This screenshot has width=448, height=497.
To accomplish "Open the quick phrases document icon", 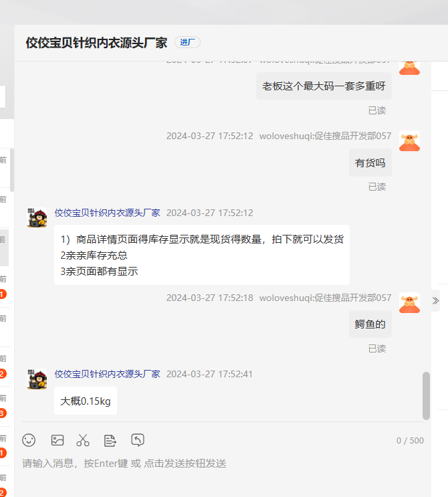I will 110,441.
